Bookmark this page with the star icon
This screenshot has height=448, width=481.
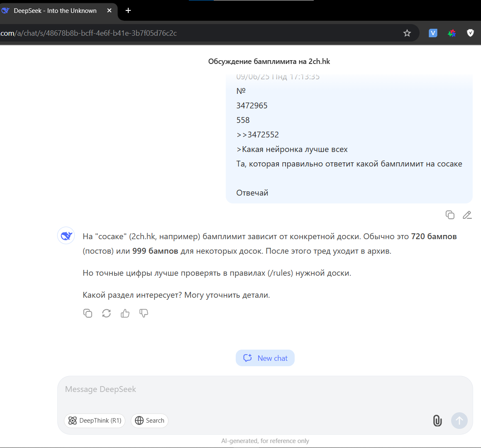407,33
